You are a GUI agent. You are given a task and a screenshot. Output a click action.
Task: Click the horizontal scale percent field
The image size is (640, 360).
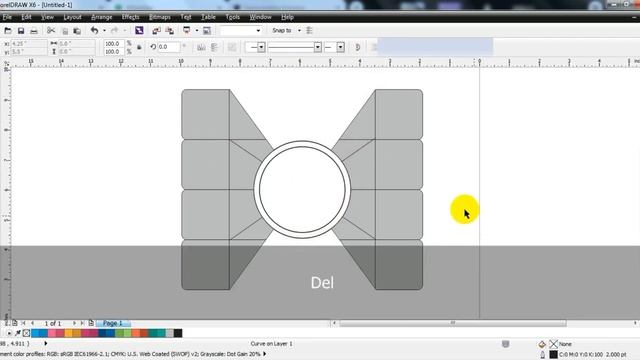coord(114,43)
